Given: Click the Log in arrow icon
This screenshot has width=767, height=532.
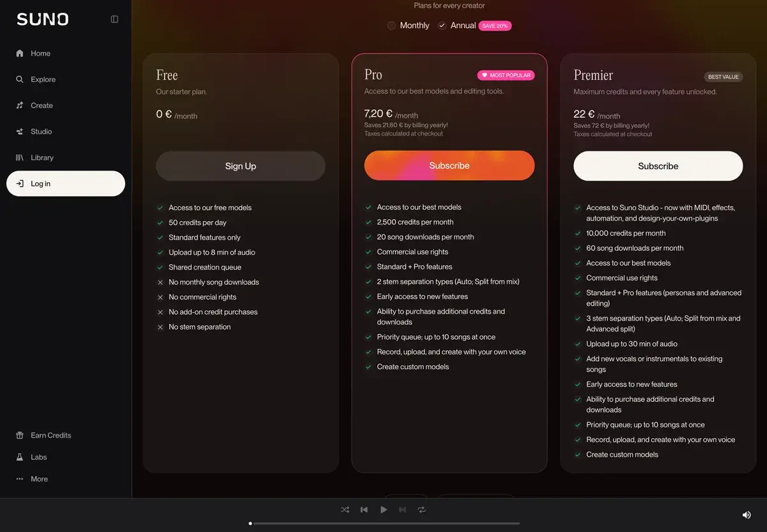Looking at the screenshot, I should click(x=19, y=184).
